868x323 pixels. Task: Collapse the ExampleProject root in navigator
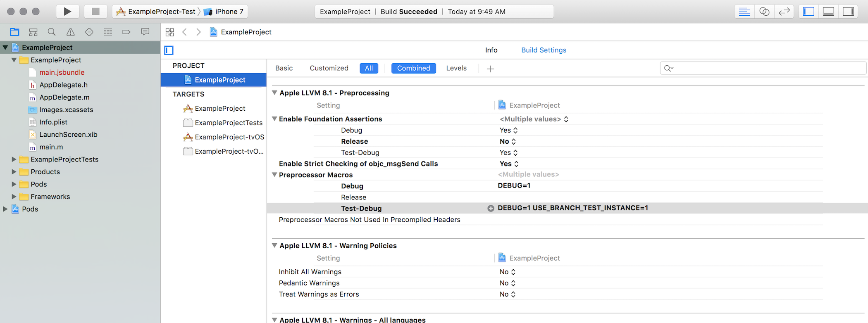(x=5, y=47)
